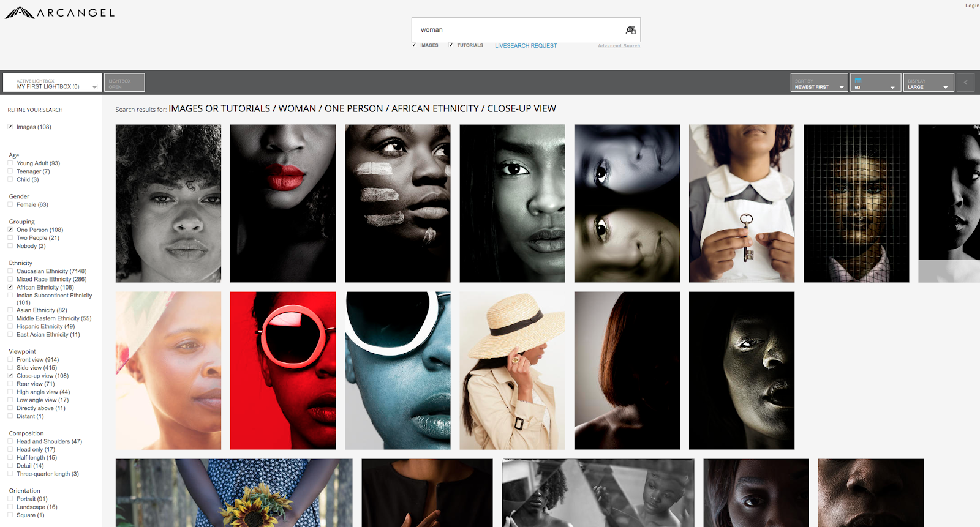Open the face behind wire grid thumbnail

click(x=856, y=203)
